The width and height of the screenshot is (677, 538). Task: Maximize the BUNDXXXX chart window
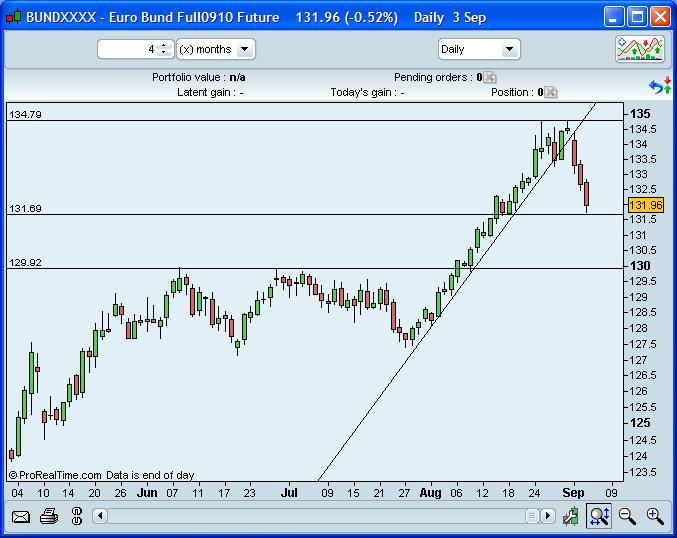click(x=637, y=17)
